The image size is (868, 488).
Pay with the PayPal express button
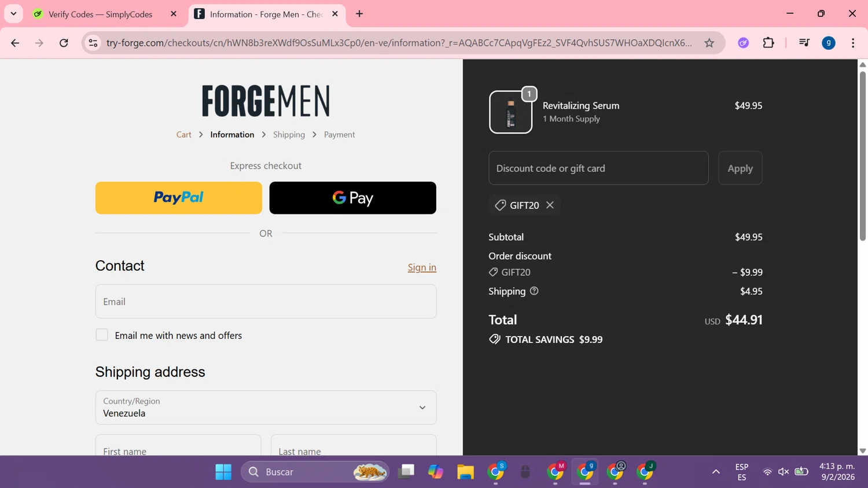179,198
